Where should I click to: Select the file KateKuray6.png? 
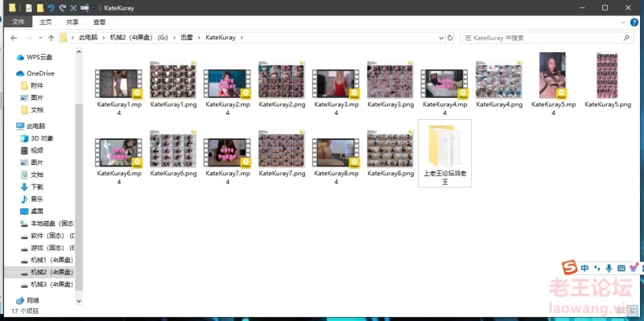pyautogui.click(x=173, y=154)
